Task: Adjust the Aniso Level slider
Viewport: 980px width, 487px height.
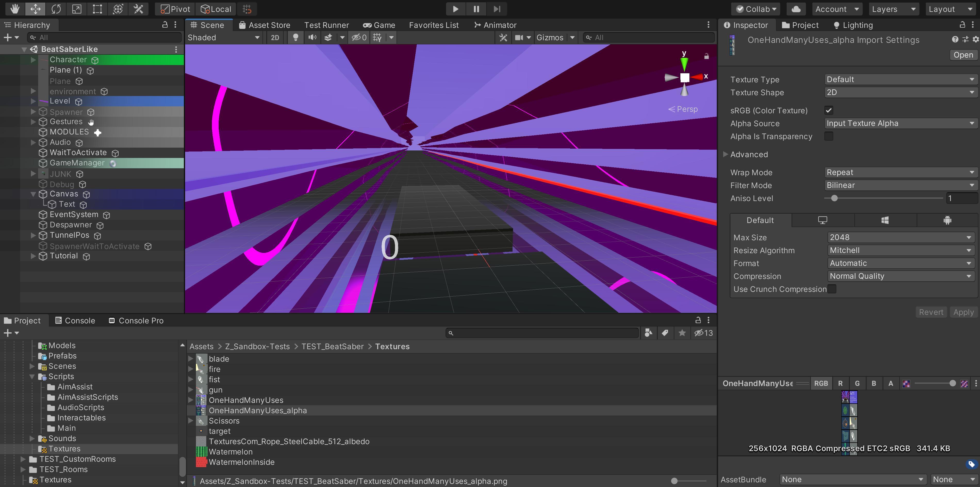Action: click(834, 198)
